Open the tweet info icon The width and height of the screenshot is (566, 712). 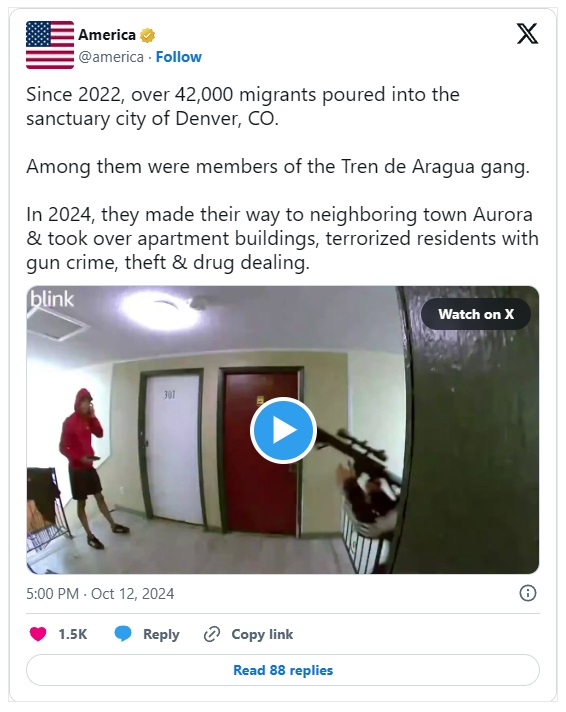click(x=527, y=593)
